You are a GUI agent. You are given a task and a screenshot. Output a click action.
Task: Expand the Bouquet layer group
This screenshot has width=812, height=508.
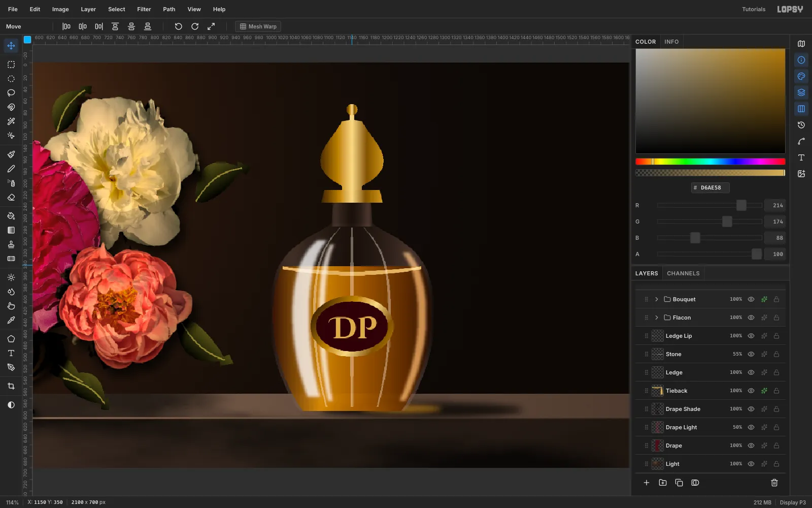pyautogui.click(x=657, y=299)
